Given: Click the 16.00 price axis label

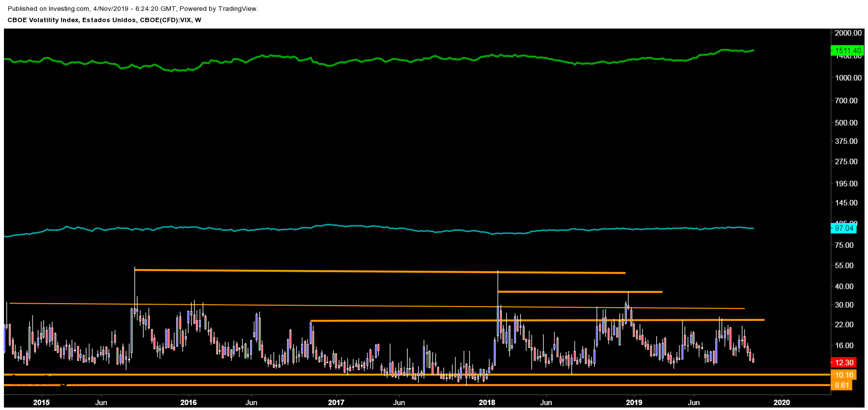Looking at the screenshot, I should point(844,346).
